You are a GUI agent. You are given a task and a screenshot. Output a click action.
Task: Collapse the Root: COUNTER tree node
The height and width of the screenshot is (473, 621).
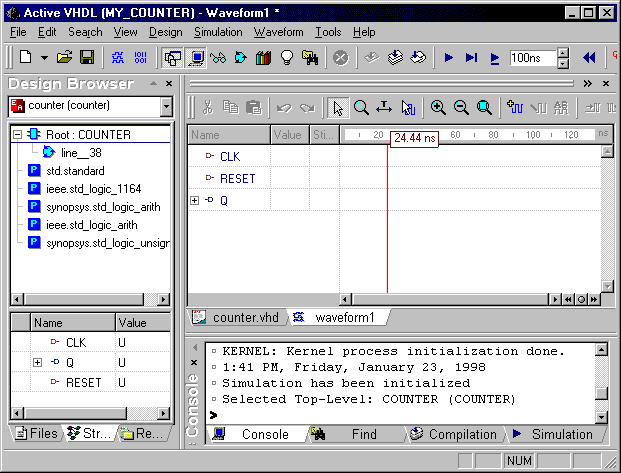tap(19, 134)
